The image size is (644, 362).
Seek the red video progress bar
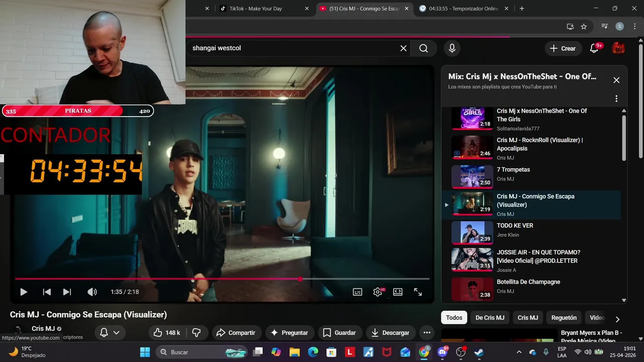pyautogui.click(x=222, y=279)
